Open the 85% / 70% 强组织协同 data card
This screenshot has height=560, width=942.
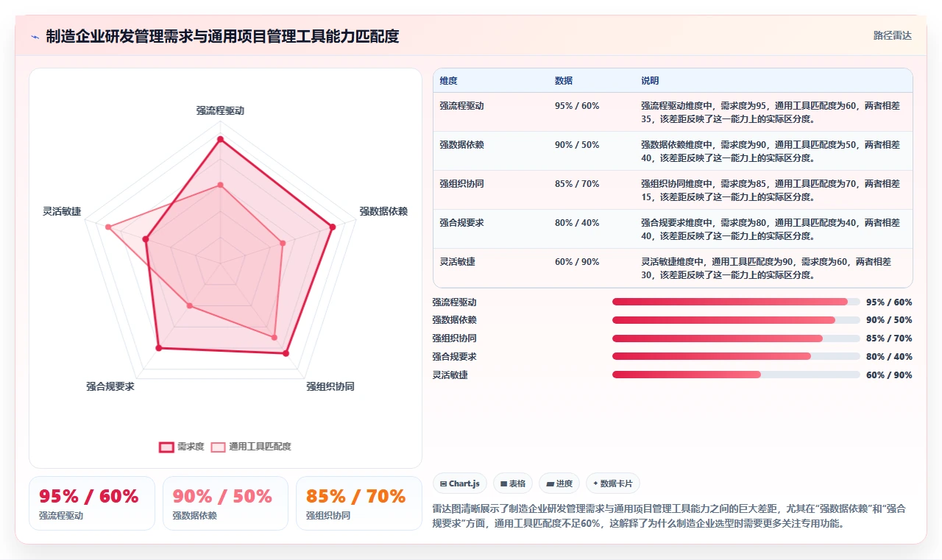coord(359,503)
